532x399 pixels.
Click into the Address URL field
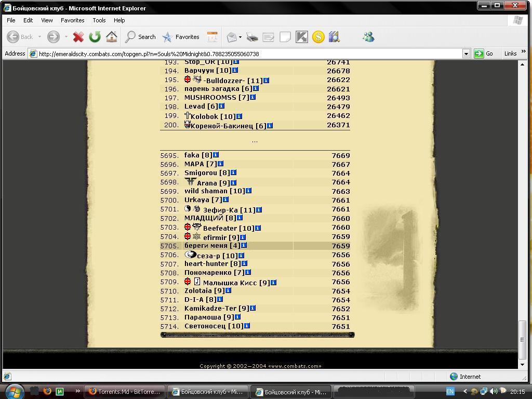pyautogui.click(x=245, y=54)
